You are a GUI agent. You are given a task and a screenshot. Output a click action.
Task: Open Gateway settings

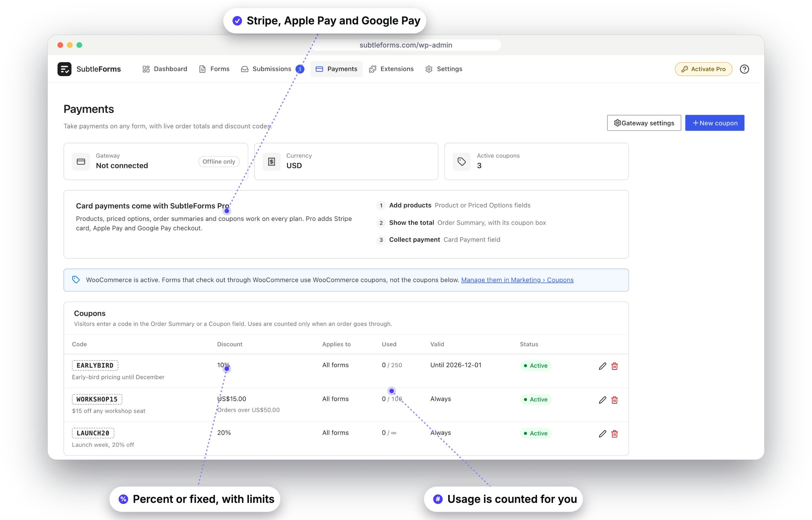(x=644, y=123)
